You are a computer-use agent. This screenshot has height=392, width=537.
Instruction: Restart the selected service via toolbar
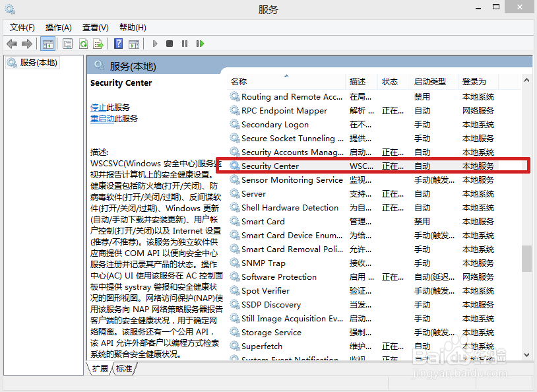200,44
